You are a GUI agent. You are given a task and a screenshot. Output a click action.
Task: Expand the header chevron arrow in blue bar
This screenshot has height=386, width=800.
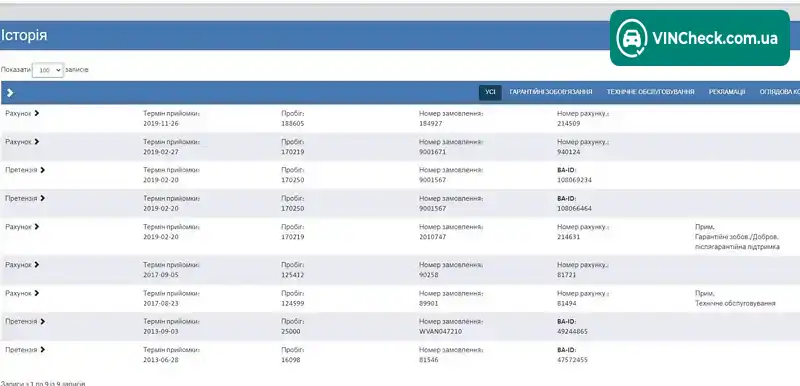pos(10,93)
